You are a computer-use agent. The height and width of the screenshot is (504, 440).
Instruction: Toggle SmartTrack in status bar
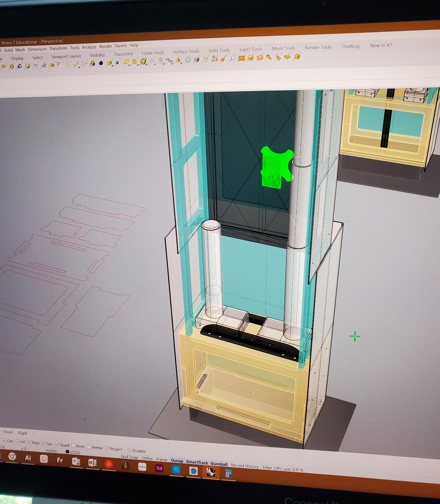197,462
